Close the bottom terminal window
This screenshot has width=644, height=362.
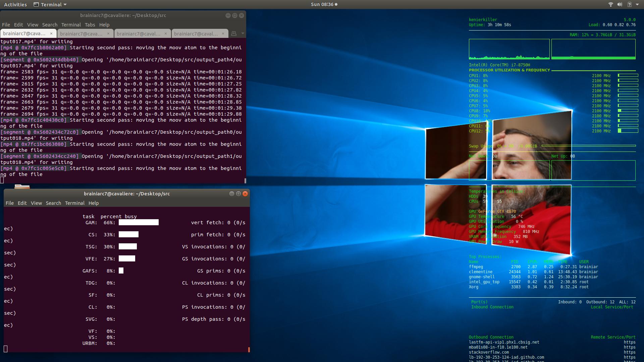245,194
